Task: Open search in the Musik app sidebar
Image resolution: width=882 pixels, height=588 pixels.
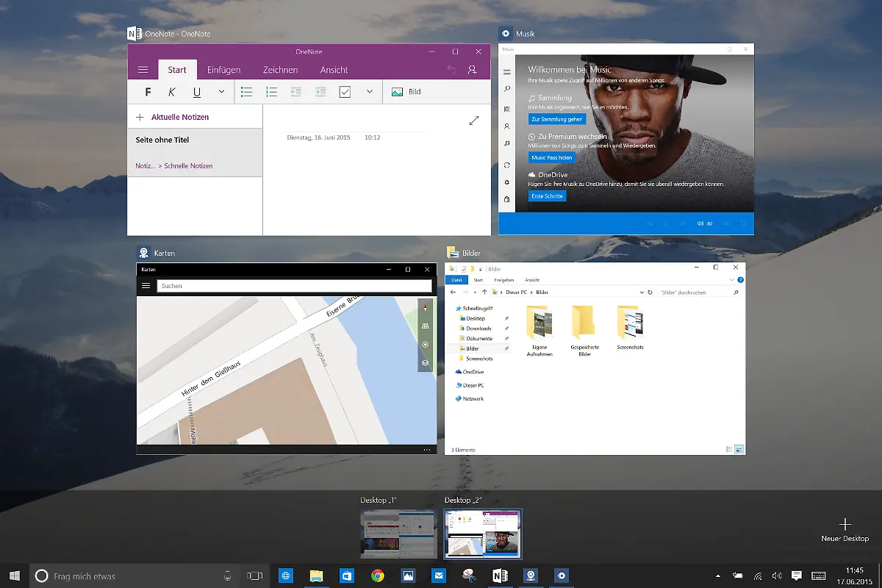Action: click(507, 89)
